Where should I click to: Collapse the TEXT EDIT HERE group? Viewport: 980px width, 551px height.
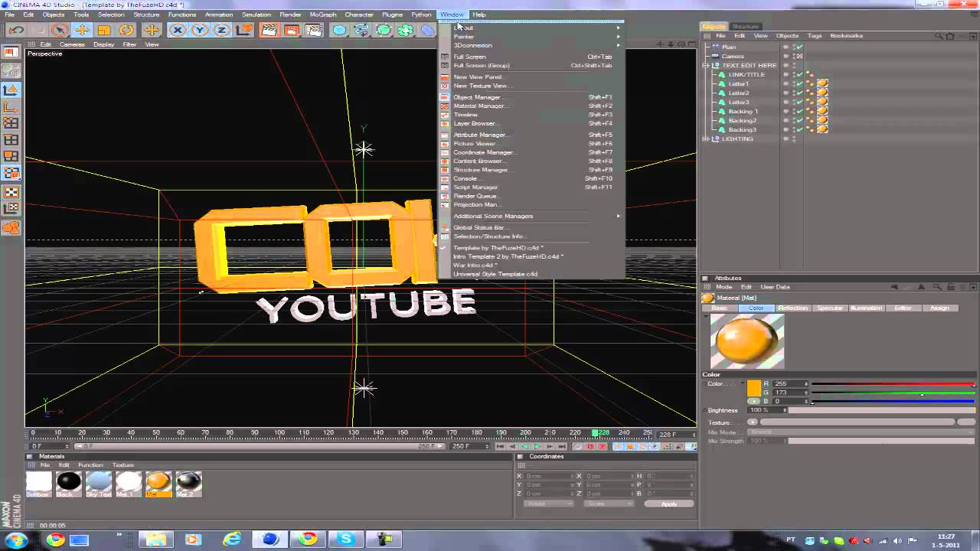pyautogui.click(x=706, y=66)
